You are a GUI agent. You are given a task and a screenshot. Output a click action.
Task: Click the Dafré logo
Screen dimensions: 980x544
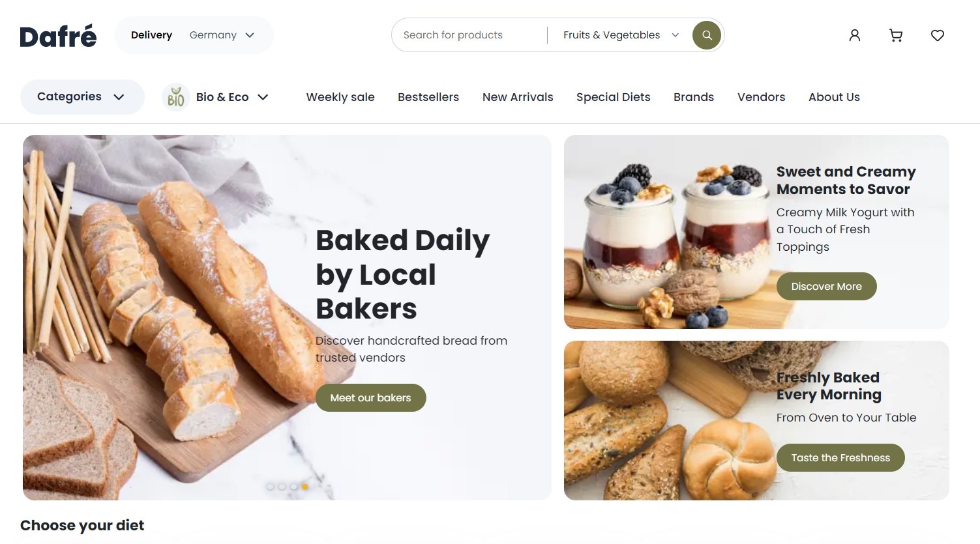click(58, 36)
